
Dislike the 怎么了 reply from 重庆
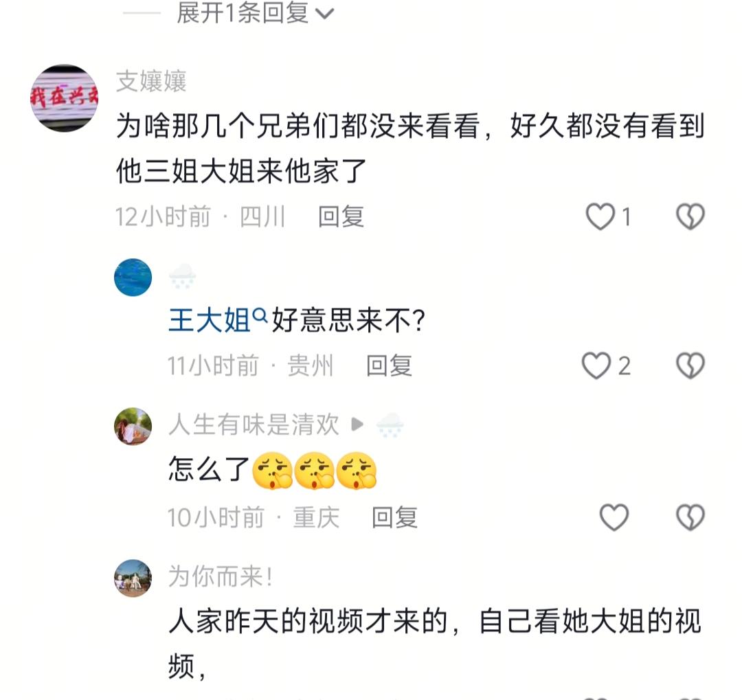pyautogui.click(x=690, y=517)
